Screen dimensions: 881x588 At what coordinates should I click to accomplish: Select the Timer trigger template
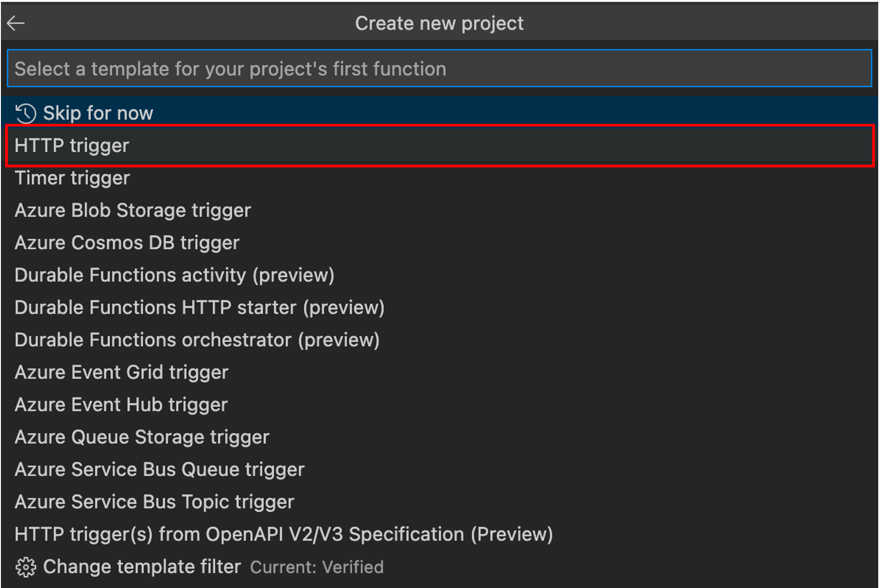pos(72,178)
